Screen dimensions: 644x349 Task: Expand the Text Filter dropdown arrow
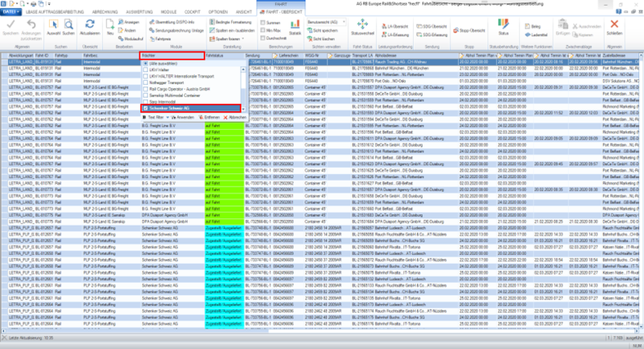(x=167, y=118)
